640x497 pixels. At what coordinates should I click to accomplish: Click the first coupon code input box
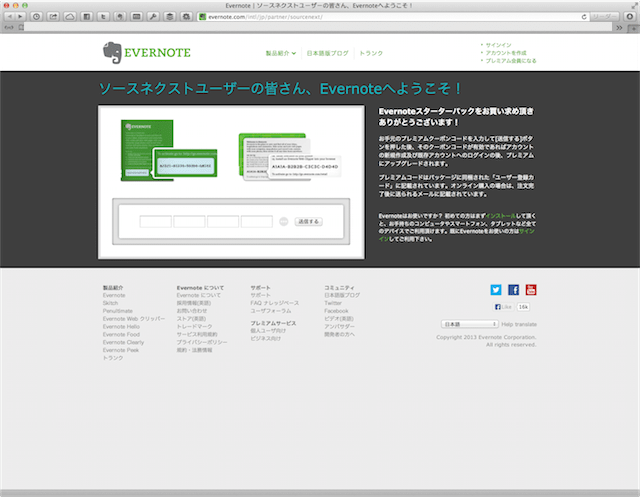coord(156,222)
